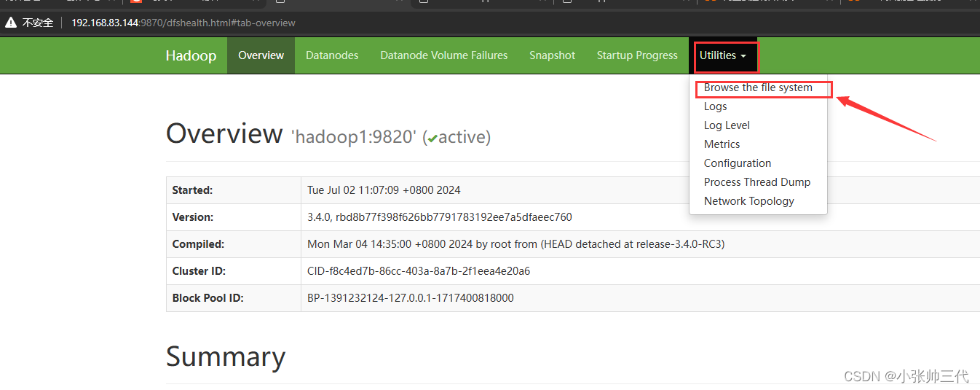Image resolution: width=980 pixels, height=390 pixels.
Task: Click the CID-f8c4ed7b cluster ID value
Action: click(x=419, y=271)
